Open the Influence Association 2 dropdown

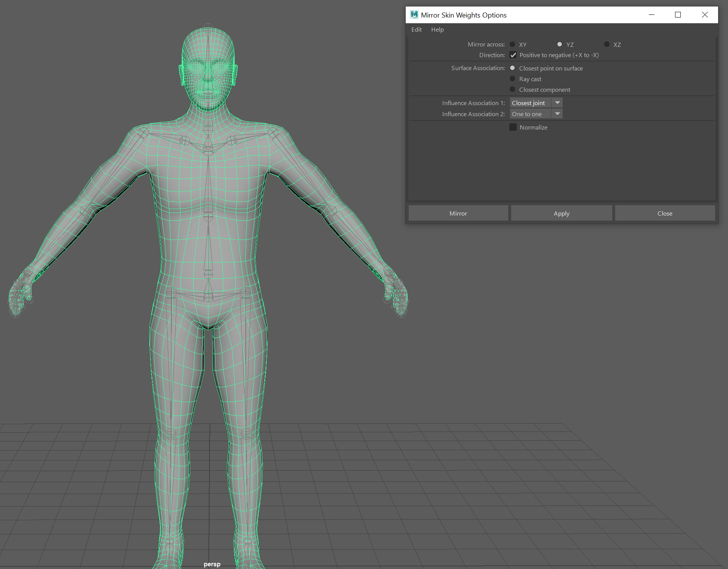pos(557,113)
